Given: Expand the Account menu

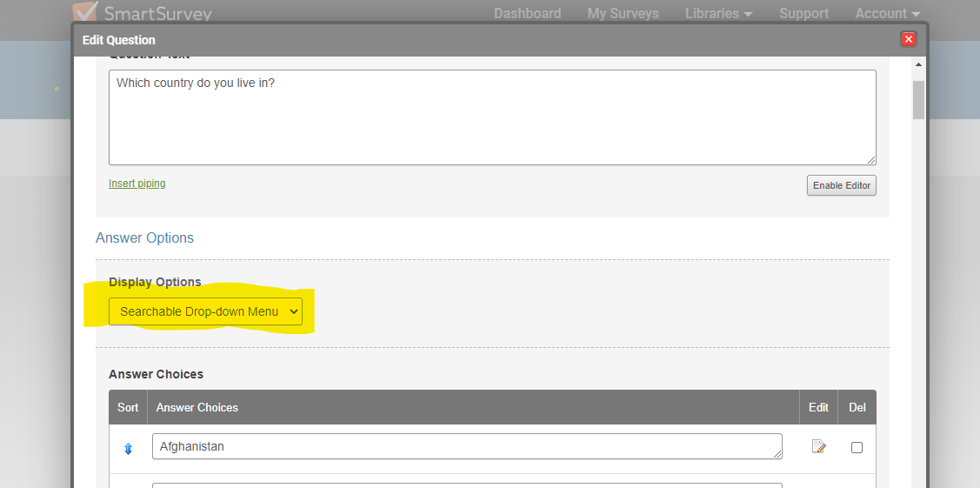Looking at the screenshot, I should 887,13.
